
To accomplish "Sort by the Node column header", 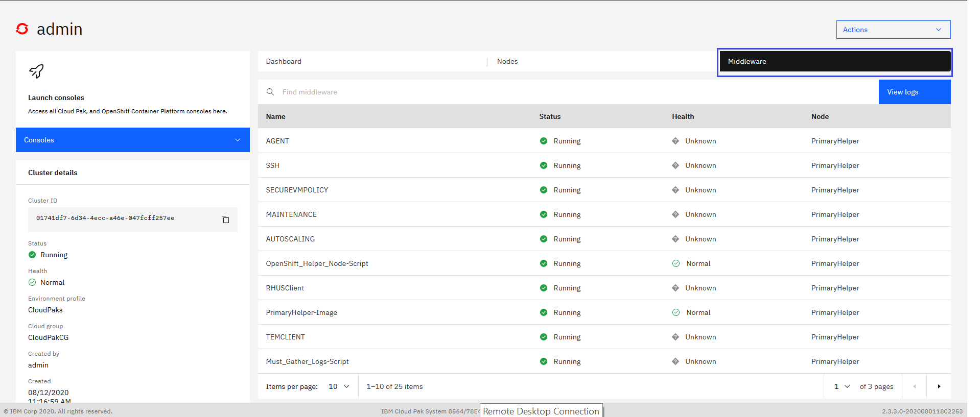I will coord(820,116).
